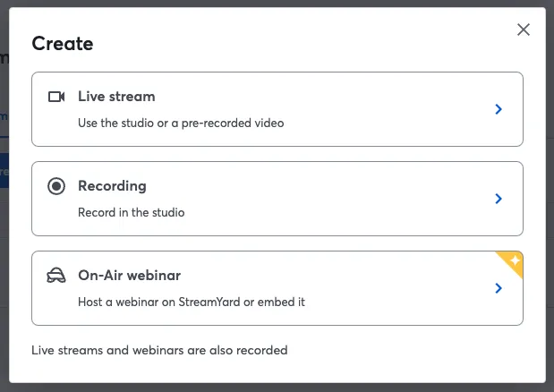Select the Recording title
The height and width of the screenshot is (392, 554).
tap(112, 186)
